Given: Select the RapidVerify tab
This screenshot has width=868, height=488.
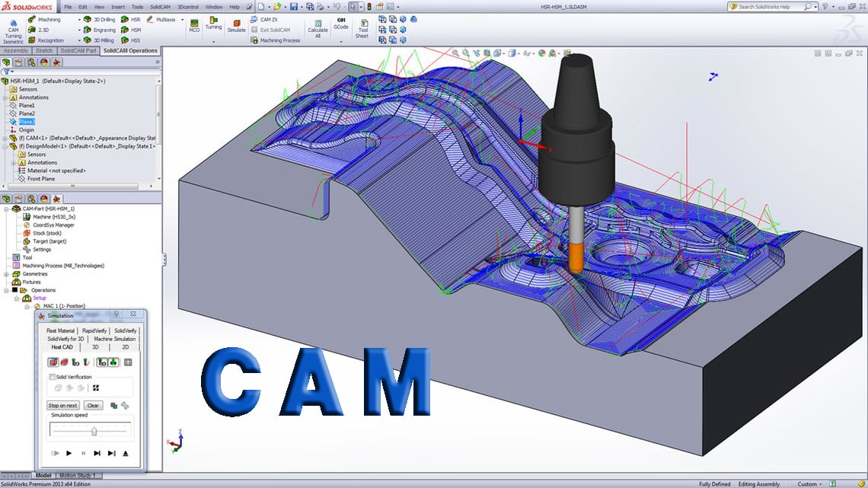Looking at the screenshot, I should (94, 330).
